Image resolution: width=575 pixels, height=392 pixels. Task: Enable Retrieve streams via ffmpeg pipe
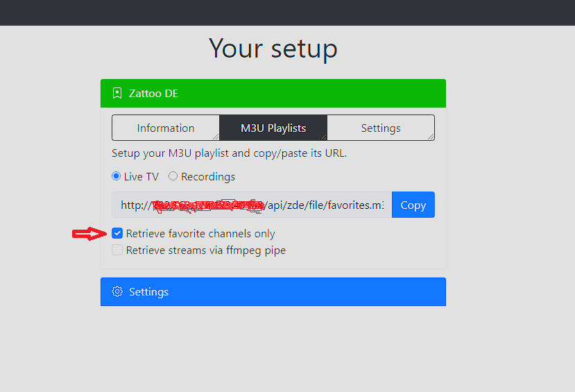coord(117,250)
